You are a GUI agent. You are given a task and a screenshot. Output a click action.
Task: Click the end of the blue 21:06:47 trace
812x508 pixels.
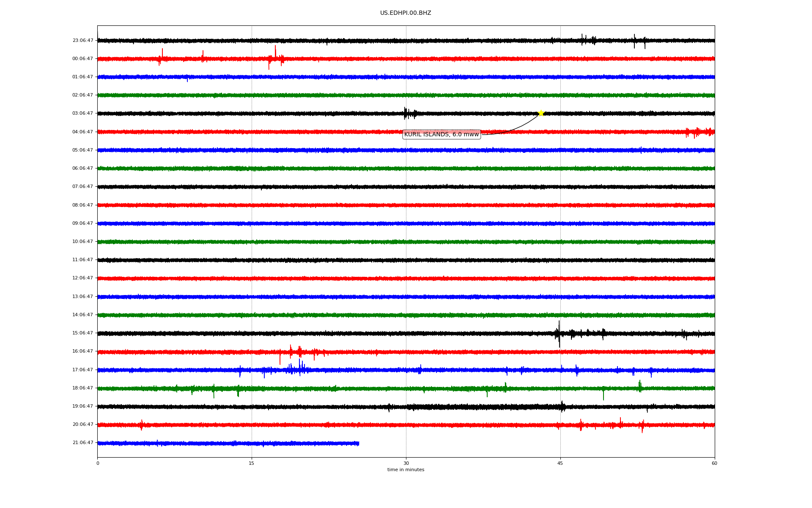(x=359, y=443)
